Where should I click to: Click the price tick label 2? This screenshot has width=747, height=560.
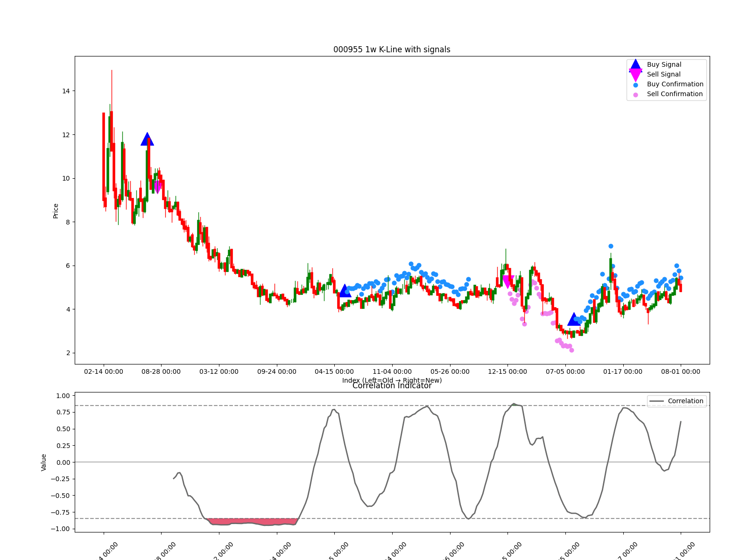(x=68, y=353)
